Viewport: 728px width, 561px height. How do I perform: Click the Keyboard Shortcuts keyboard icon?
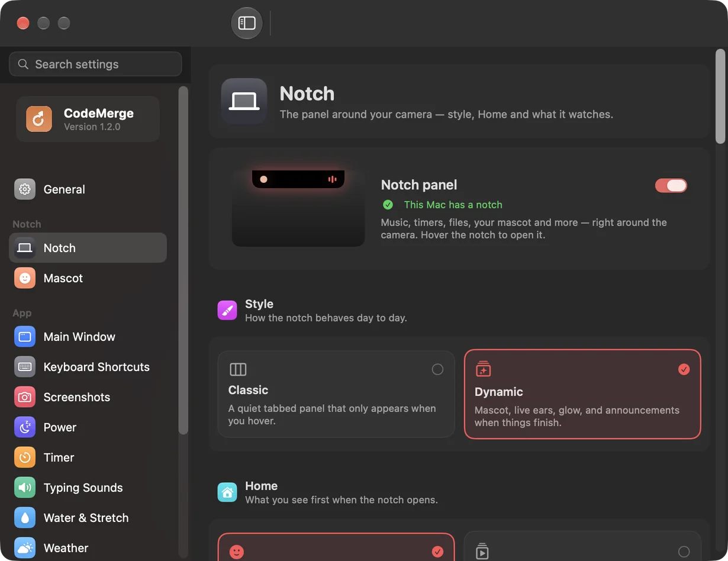[25, 367]
